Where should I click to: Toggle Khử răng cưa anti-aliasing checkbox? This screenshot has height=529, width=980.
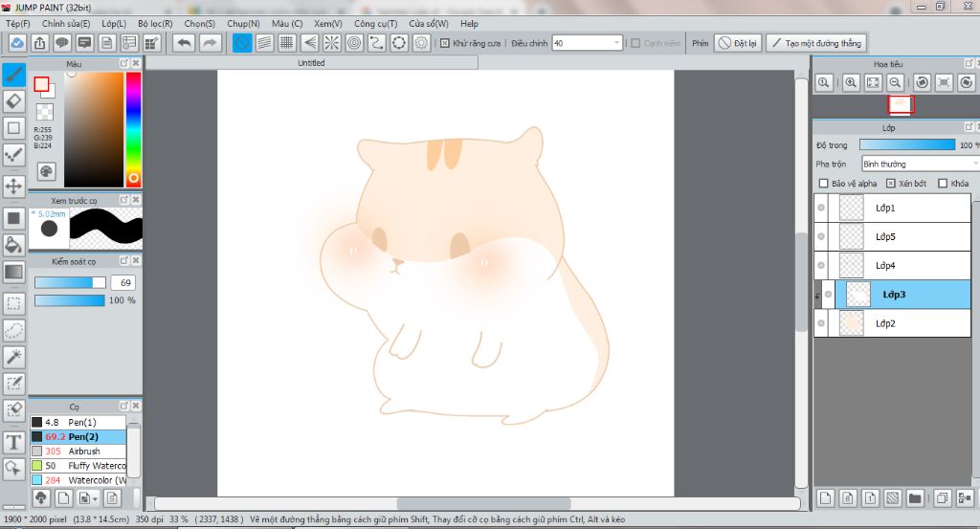[444, 43]
